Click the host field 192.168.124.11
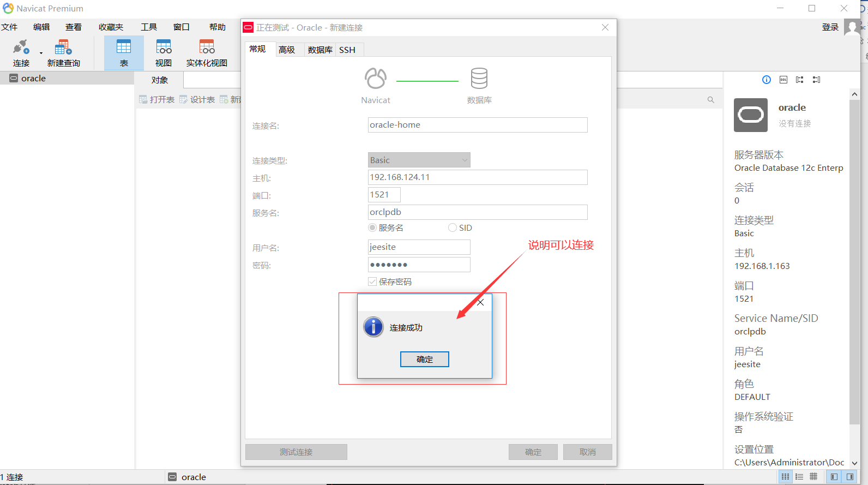 (478, 177)
